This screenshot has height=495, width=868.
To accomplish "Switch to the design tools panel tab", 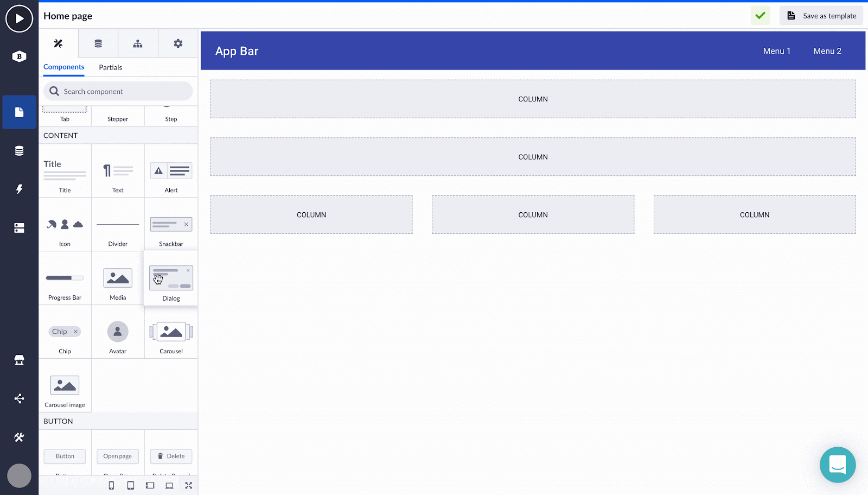I will click(59, 43).
